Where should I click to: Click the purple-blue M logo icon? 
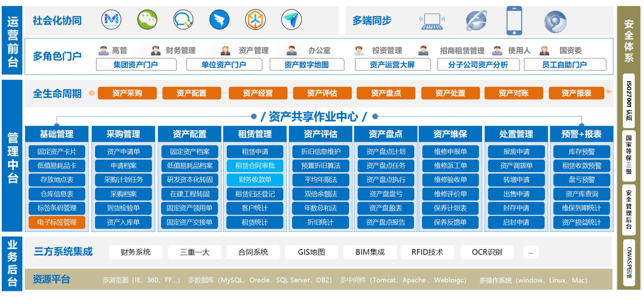[x=111, y=19]
